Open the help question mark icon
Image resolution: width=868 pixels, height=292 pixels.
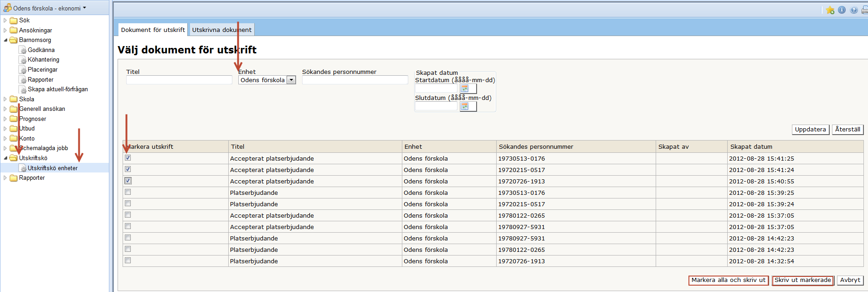pyautogui.click(x=854, y=10)
